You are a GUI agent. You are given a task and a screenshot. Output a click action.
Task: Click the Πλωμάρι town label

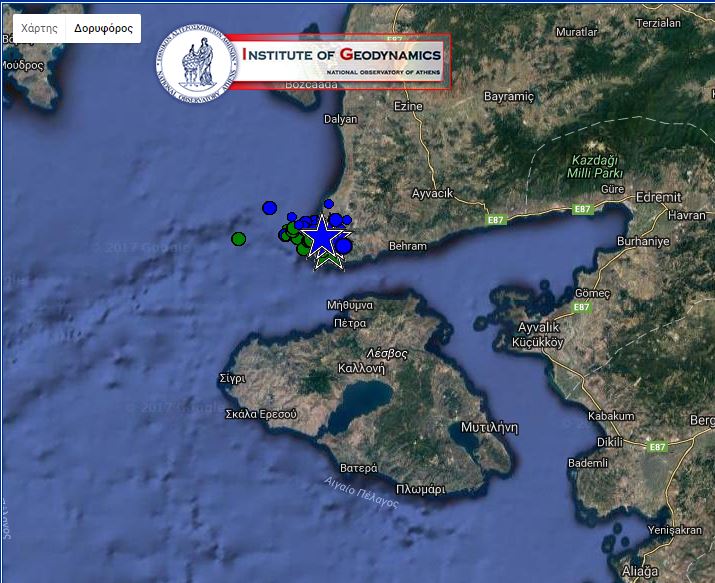(x=420, y=490)
